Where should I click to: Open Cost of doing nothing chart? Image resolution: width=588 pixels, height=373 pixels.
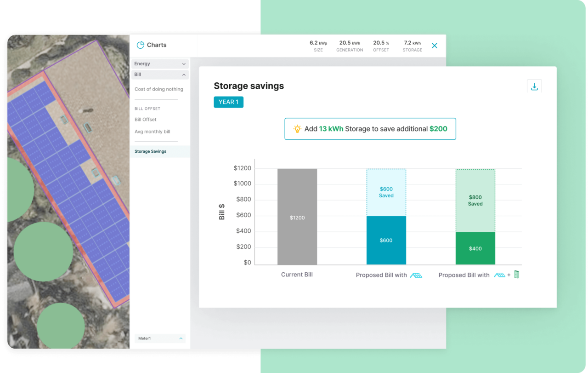[158, 89]
